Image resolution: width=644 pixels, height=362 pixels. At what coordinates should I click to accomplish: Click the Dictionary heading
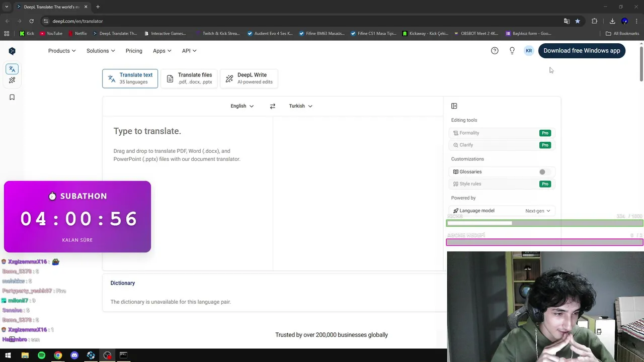pos(123,283)
